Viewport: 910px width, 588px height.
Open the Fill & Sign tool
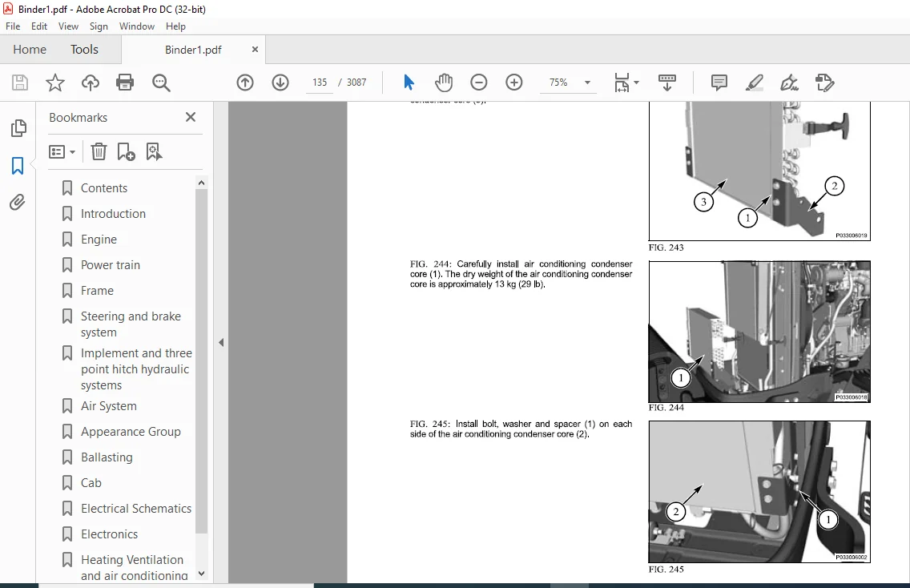(789, 83)
